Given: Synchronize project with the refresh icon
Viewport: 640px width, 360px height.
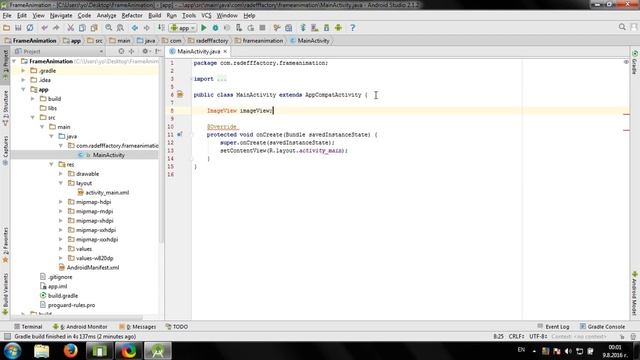Looking at the screenshot, I should [30, 28].
